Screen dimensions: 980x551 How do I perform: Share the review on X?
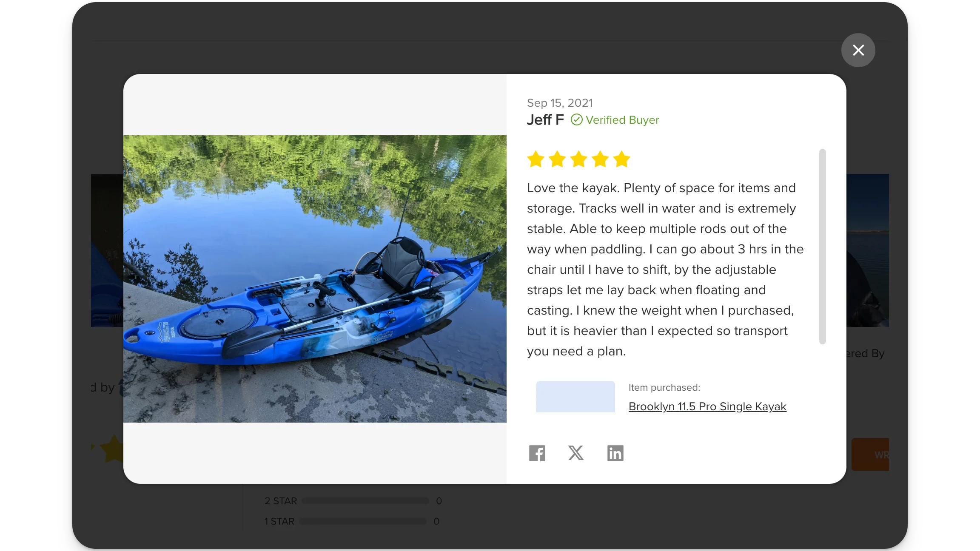(x=576, y=453)
